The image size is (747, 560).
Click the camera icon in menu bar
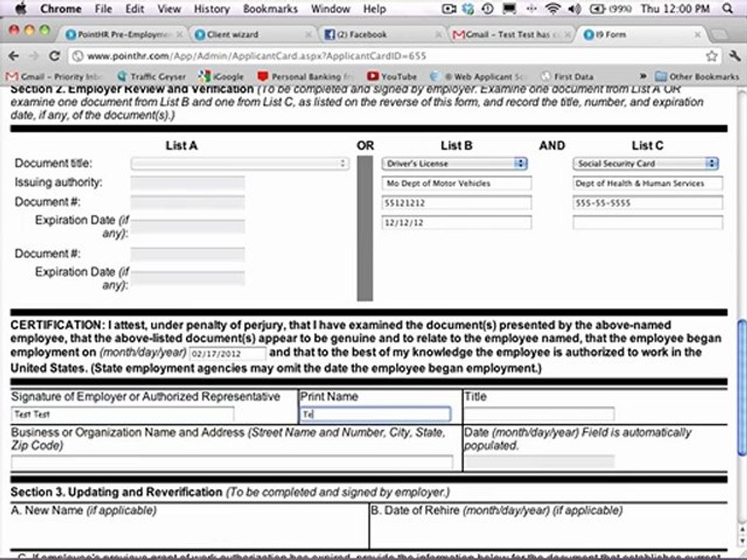(x=448, y=9)
